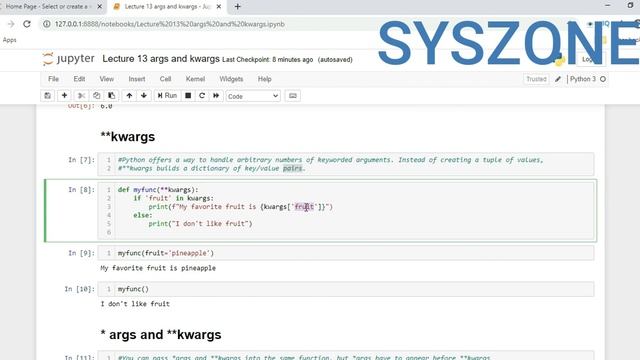Open the Cell menu
This screenshot has height=360, width=640.
point(165,79)
